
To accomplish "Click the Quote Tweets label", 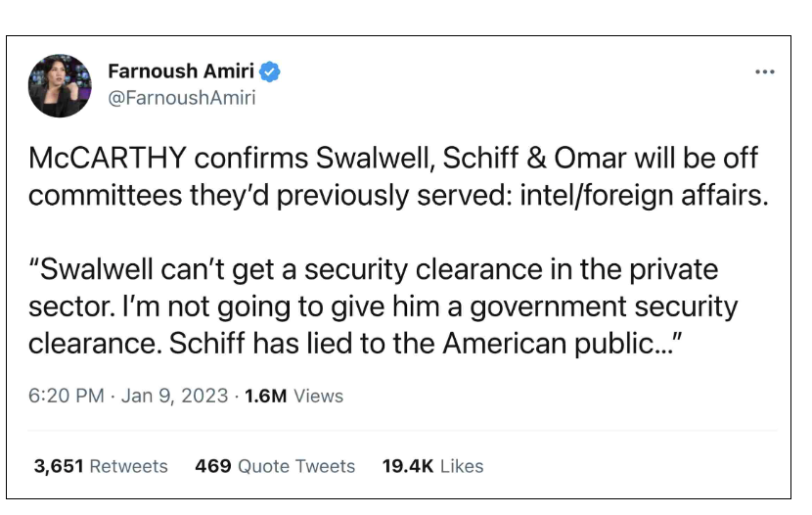I will (296, 466).
